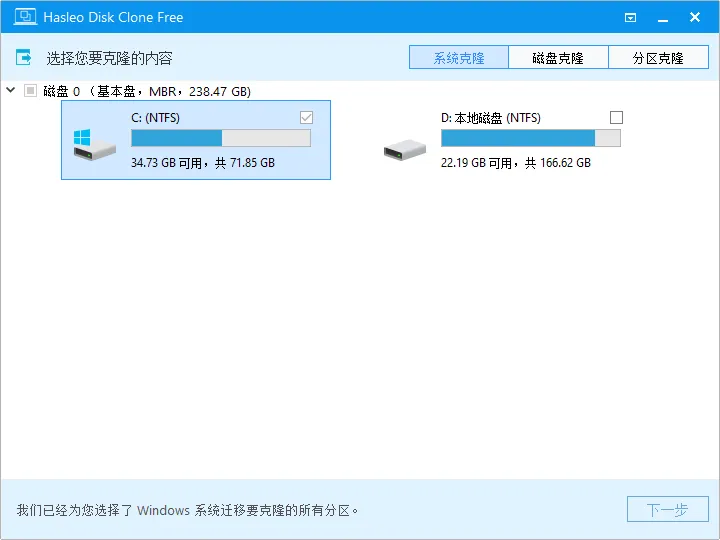Collapse the 磁盘 0 tree chevron
The width and height of the screenshot is (720, 540).
pos(11,91)
